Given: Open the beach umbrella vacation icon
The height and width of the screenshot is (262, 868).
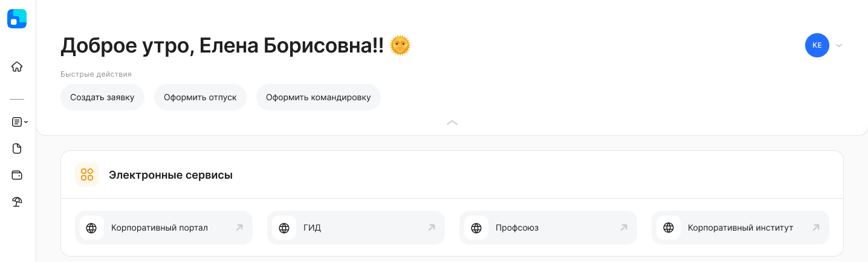Looking at the screenshot, I should 17,202.
